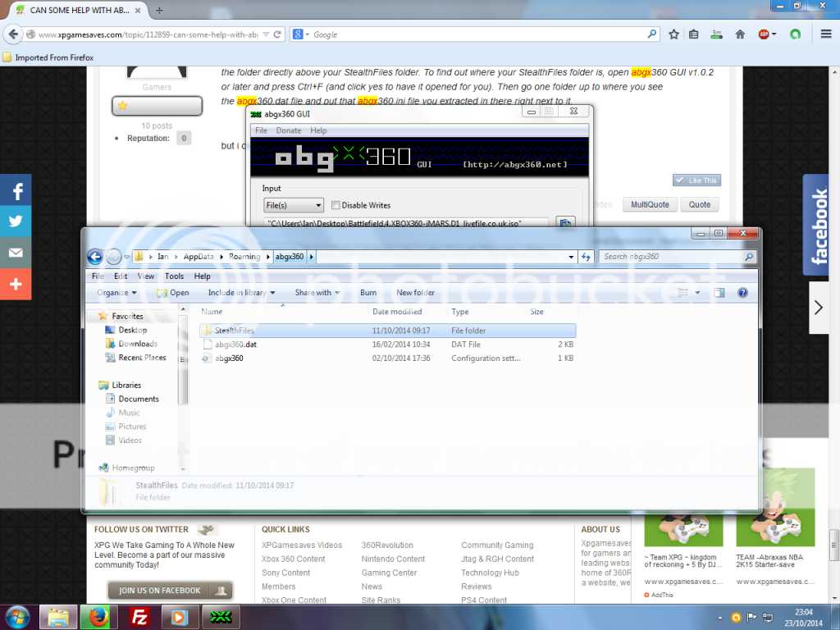Bookmark the page with the star icon
This screenshot has height=630, width=840.
(673, 34)
